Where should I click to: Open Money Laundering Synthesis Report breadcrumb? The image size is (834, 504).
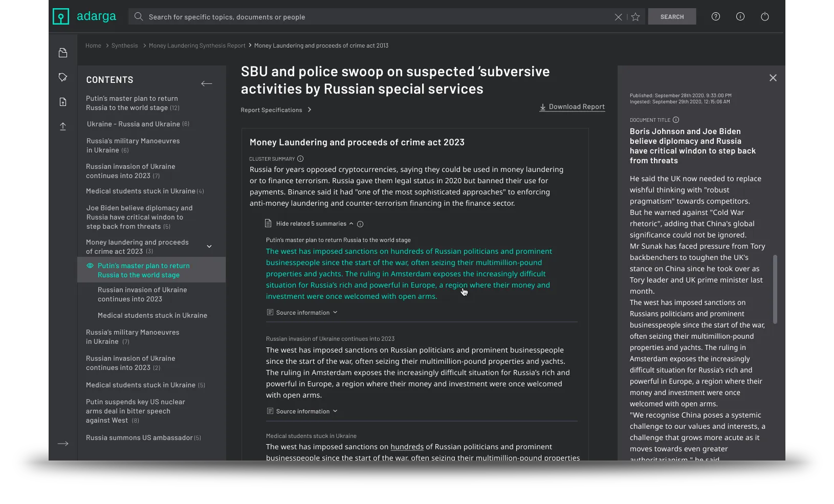197,46
